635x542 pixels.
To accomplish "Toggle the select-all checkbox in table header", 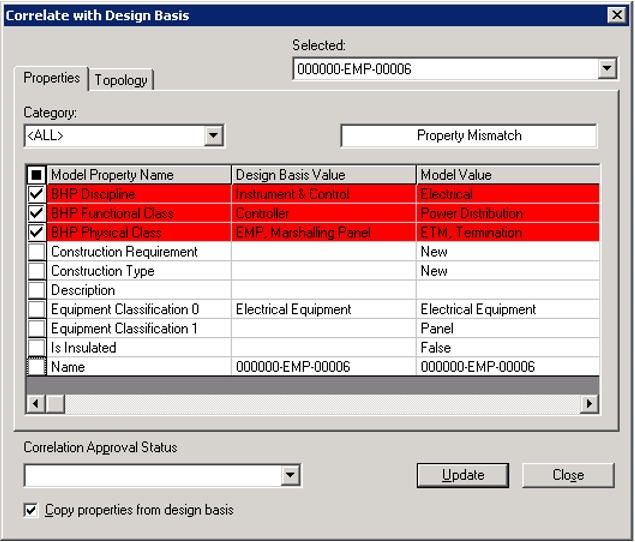I will point(36,175).
